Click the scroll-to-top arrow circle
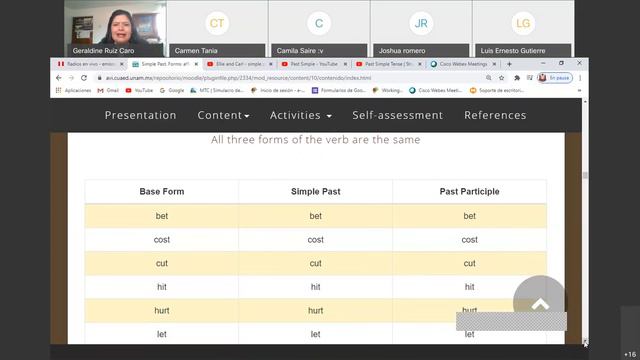The width and height of the screenshot is (640, 360). click(540, 302)
